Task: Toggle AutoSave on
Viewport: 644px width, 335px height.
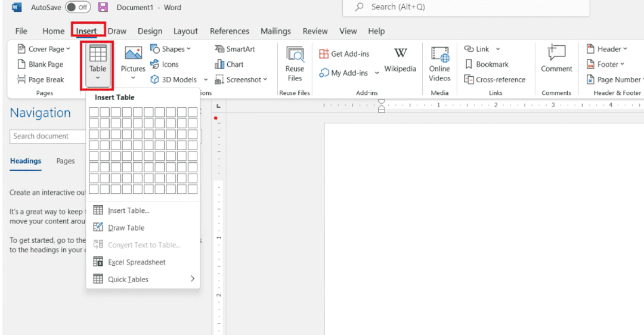Action: (78, 7)
